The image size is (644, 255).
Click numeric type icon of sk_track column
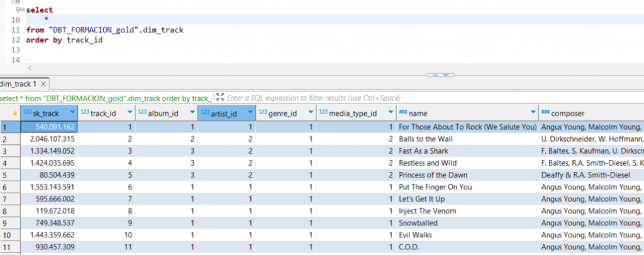(x=26, y=113)
